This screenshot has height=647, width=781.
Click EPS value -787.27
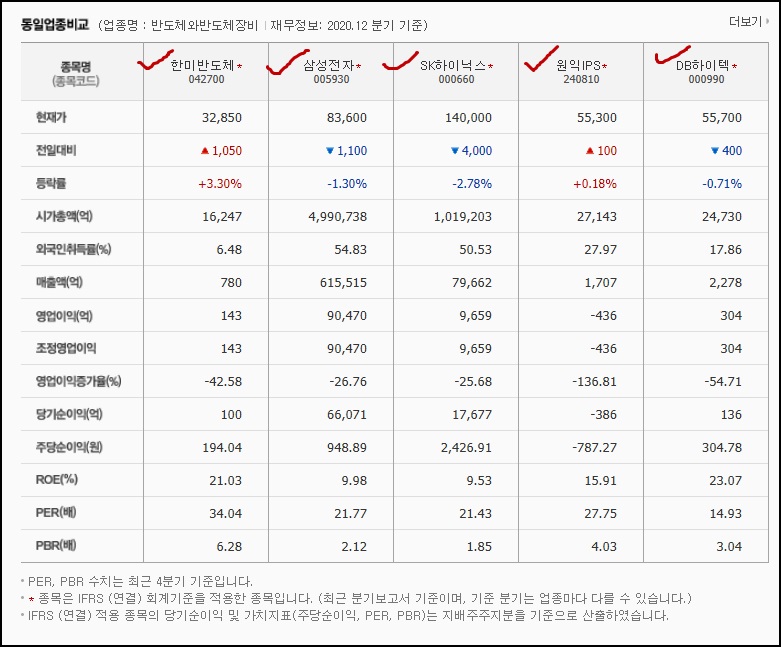[594, 447]
